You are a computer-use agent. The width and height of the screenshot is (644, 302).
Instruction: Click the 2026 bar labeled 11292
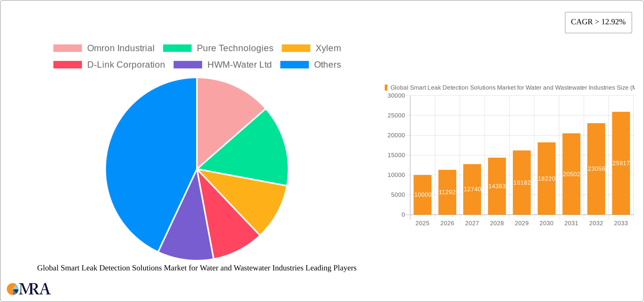click(447, 192)
